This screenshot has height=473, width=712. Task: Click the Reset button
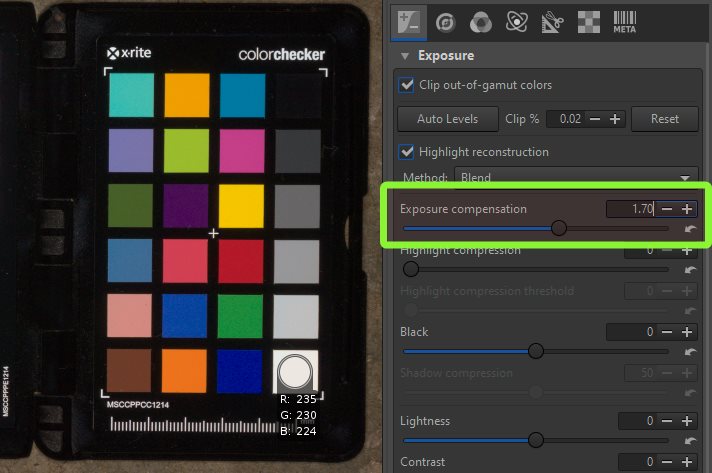pyautogui.click(x=664, y=119)
